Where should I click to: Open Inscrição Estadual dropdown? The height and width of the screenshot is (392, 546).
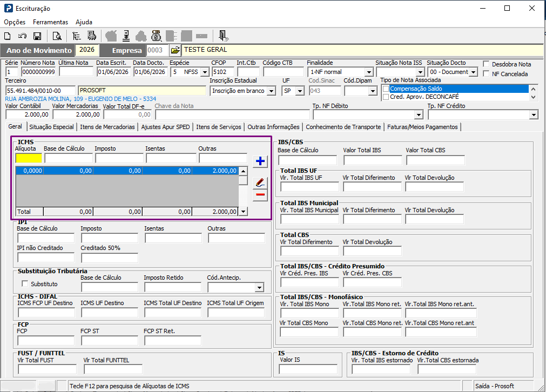pyautogui.click(x=272, y=91)
